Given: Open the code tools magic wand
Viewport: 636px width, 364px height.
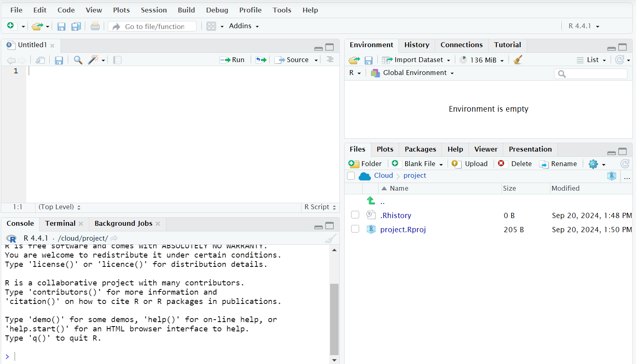Looking at the screenshot, I should tap(93, 60).
